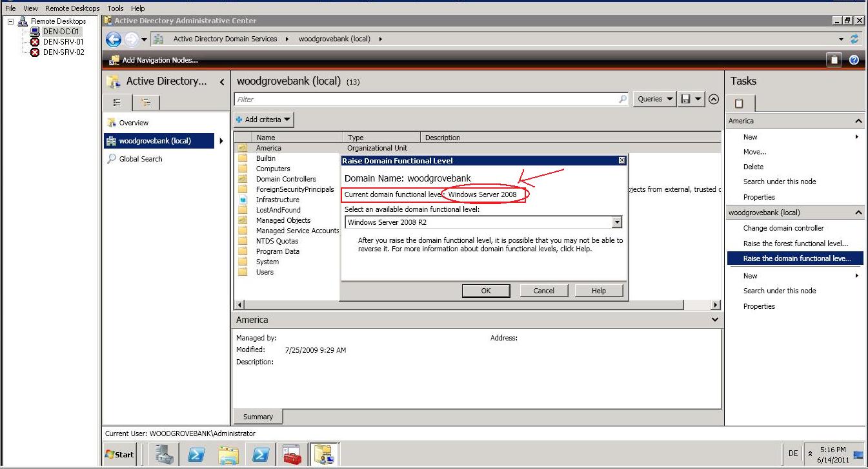Click the folder icon beside Computers
Viewport: 868px width, 469px height.
pos(243,169)
